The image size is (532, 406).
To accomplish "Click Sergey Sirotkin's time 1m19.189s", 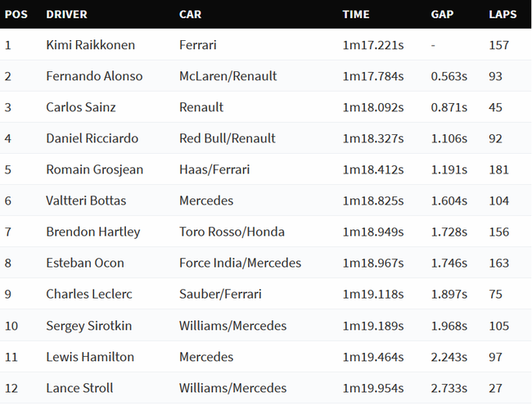I will point(373,326).
